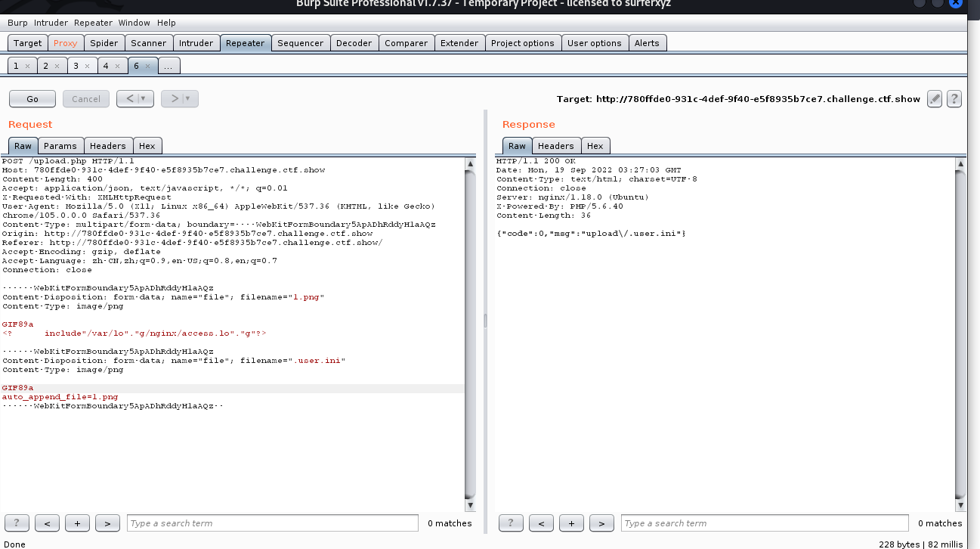Switch to the Intruder tool tab

(196, 43)
